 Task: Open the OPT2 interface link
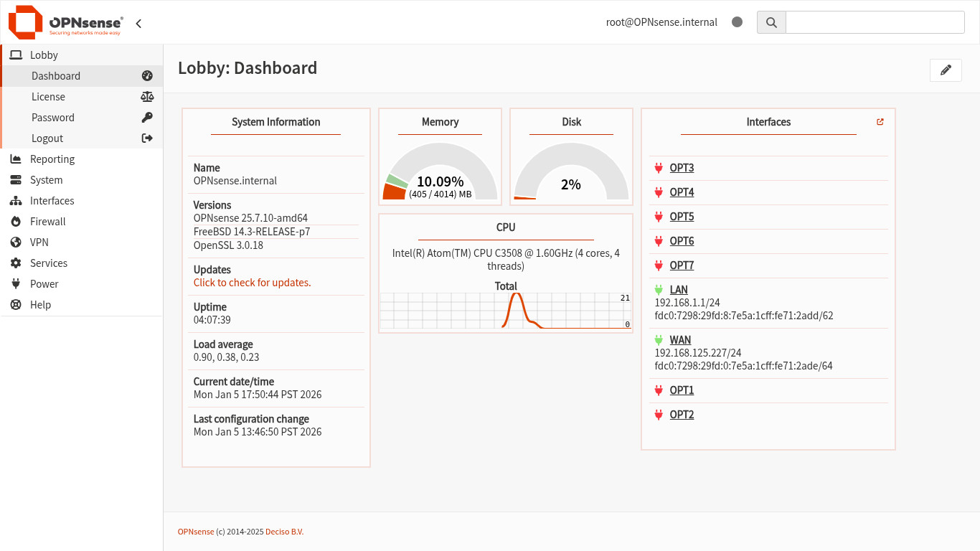click(682, 415)
